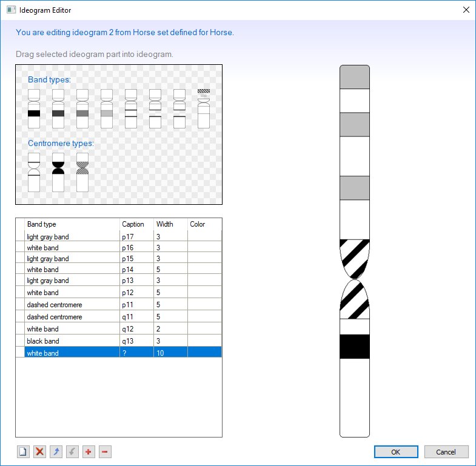This screenshot has width=476, height=466.
Task: Click the black band in the ideogram preview
Action: (355, 347)
